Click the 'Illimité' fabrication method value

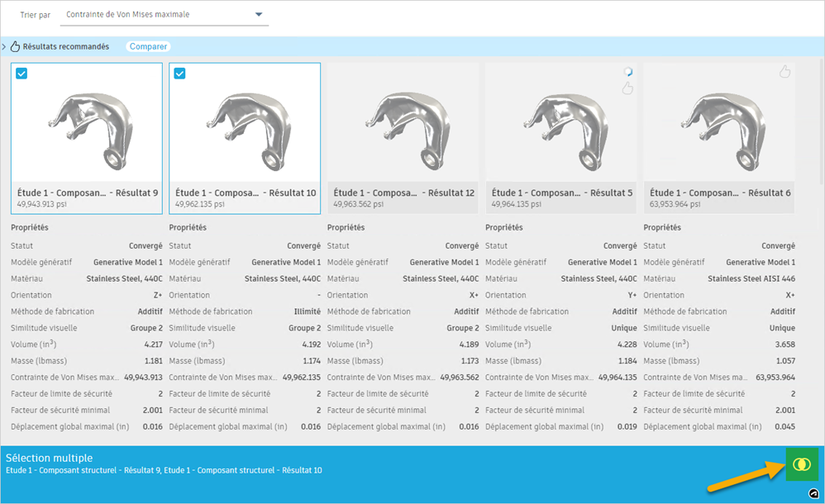tap(308, 311)
